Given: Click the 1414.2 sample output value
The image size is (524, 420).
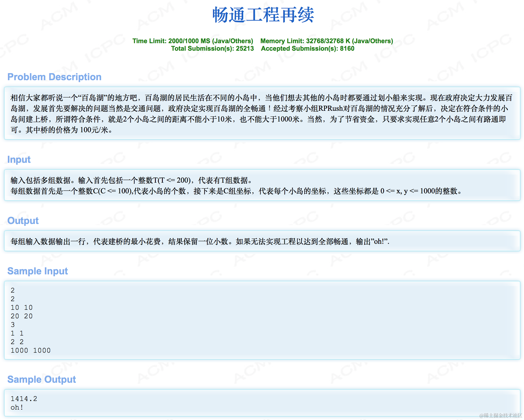Looking at the screenshot, I should point(24,399).
